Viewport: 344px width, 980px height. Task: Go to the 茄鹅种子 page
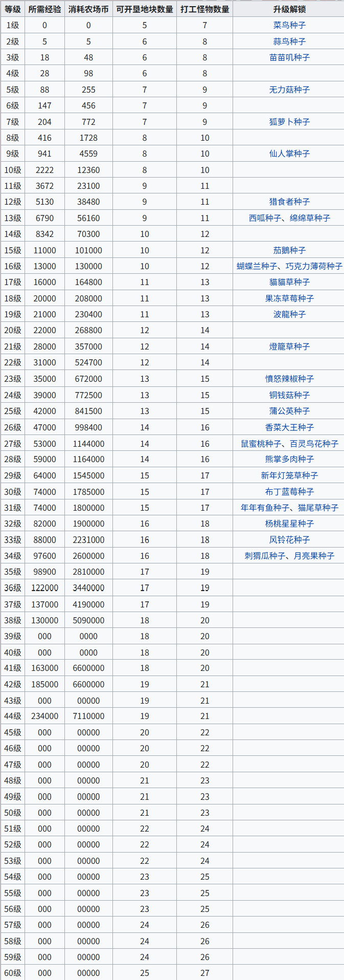289,250
